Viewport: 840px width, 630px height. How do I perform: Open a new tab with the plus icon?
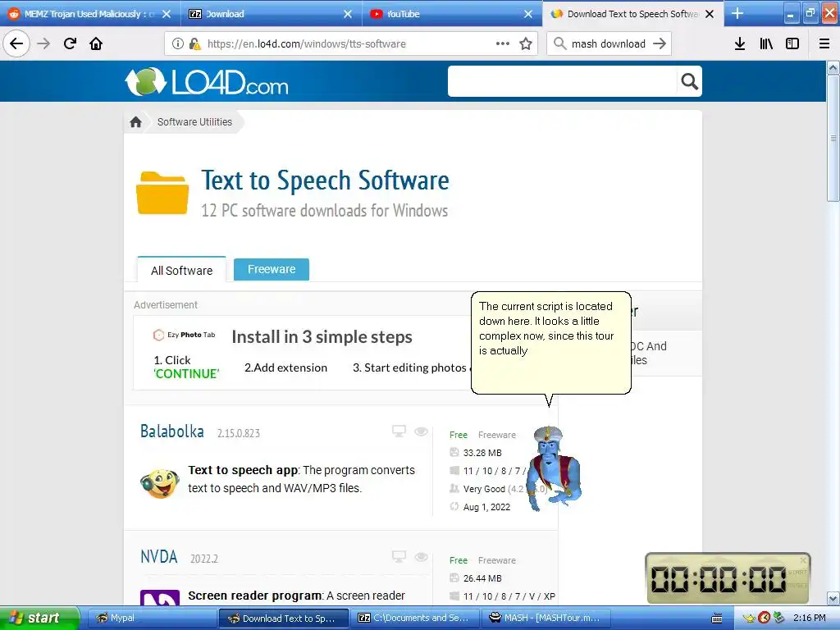(737, 13)
